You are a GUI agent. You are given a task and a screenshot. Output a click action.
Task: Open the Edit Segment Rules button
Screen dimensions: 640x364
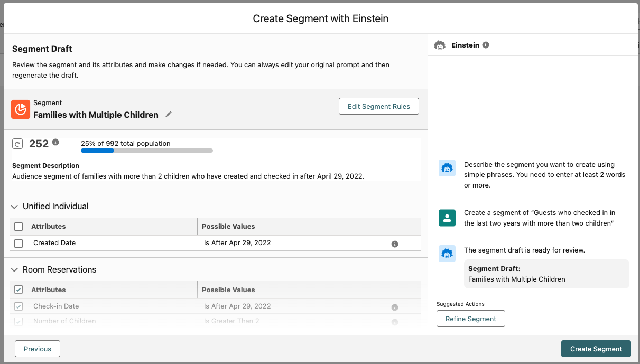378,106
